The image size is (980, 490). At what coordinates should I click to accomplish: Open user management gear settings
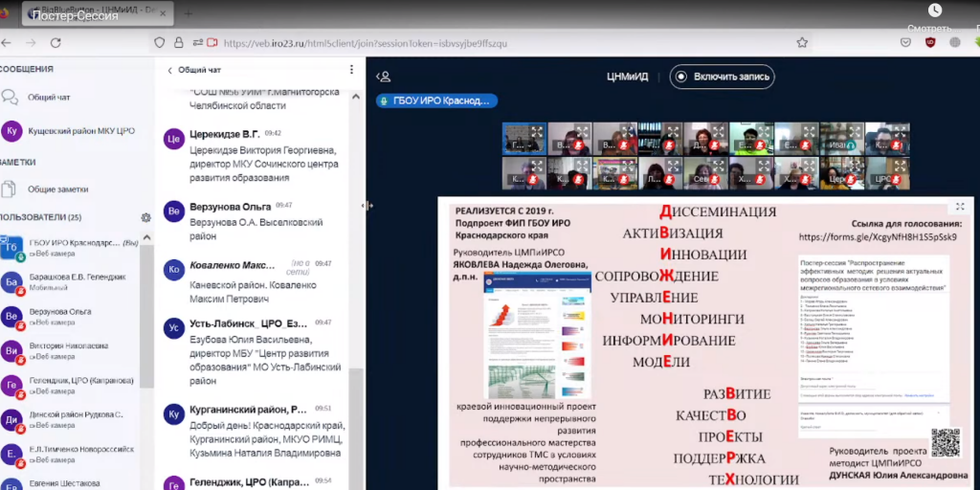click(x=145, y=217)
